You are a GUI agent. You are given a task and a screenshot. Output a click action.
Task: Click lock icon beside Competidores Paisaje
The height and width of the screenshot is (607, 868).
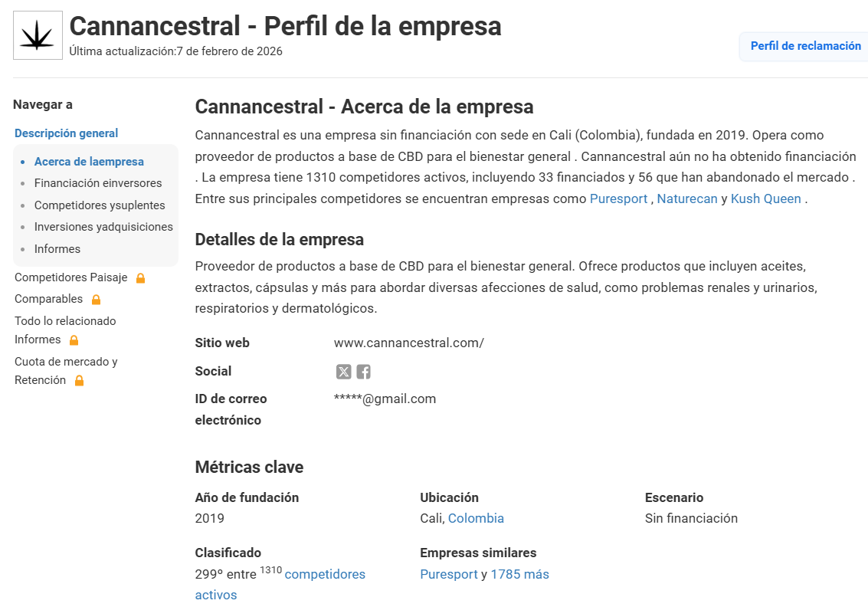click(140, 278)
